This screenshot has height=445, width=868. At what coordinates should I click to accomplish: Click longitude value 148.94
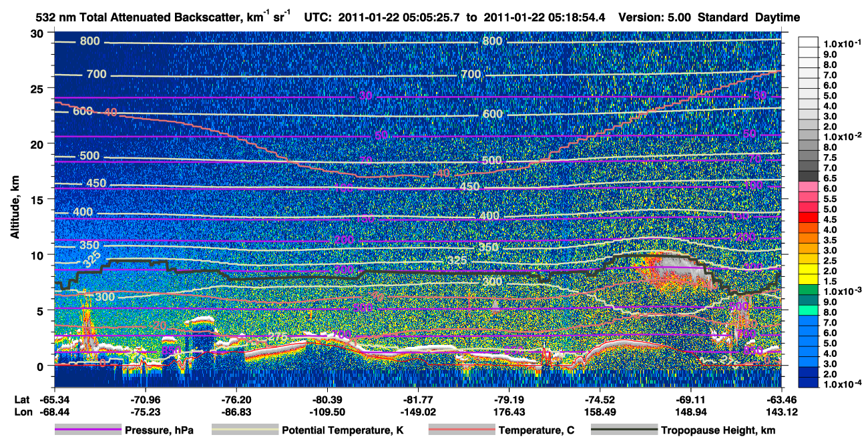click(x=692, y=412)
